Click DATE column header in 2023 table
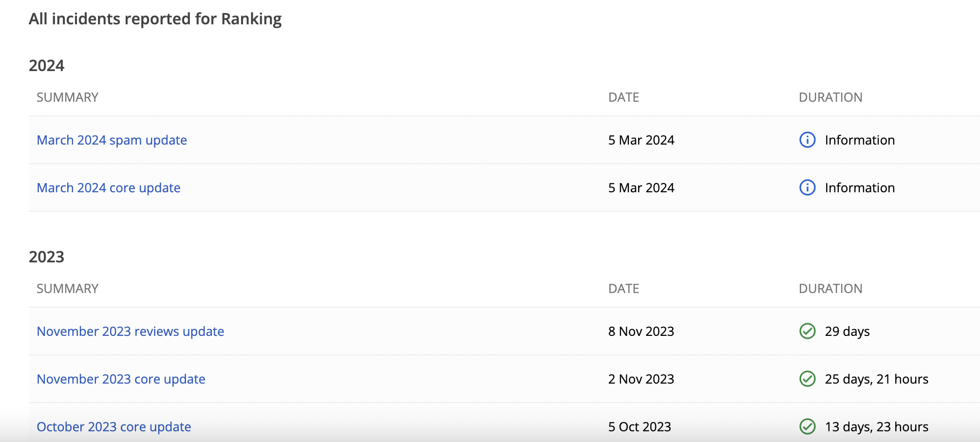This screenshot has width=980, height=442. [x=623, y=289]
